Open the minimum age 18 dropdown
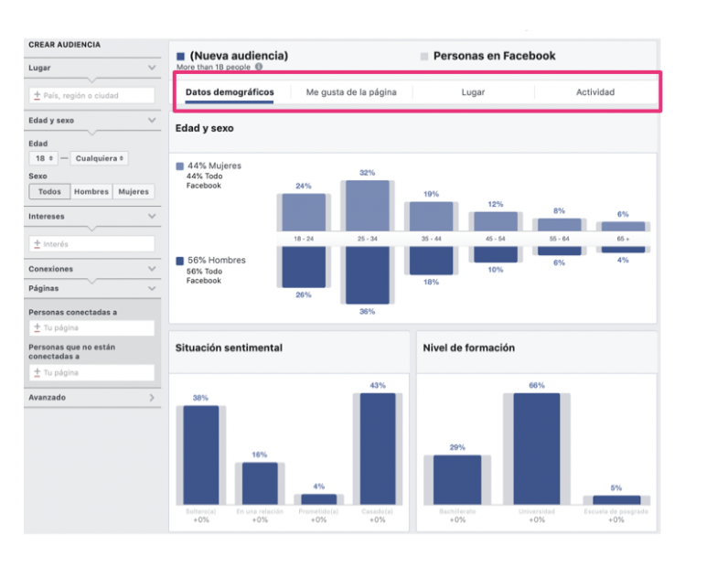This screenshot has width=728, height=567. pos(44,158)
